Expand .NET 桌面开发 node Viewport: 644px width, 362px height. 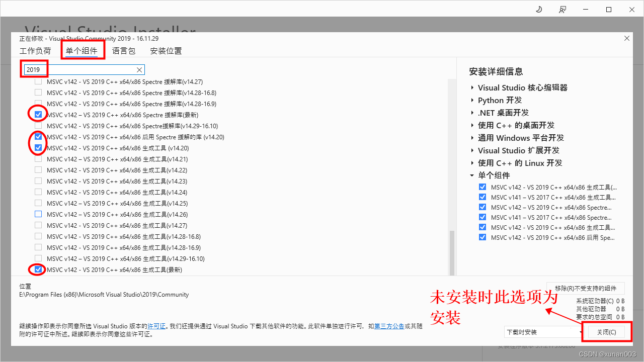coord(472,113)
